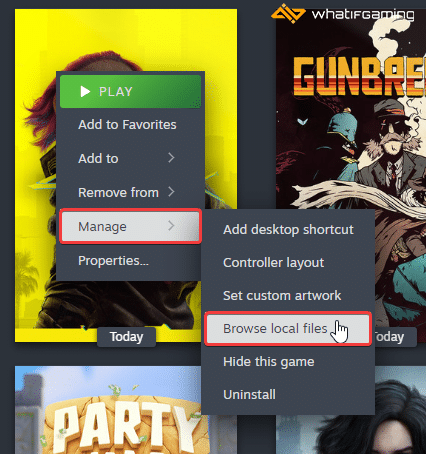Image resolution: width=426 pixels, height=454 pixels.
Task: Click the whatifgaming logo icon
Action: (288, 14)
